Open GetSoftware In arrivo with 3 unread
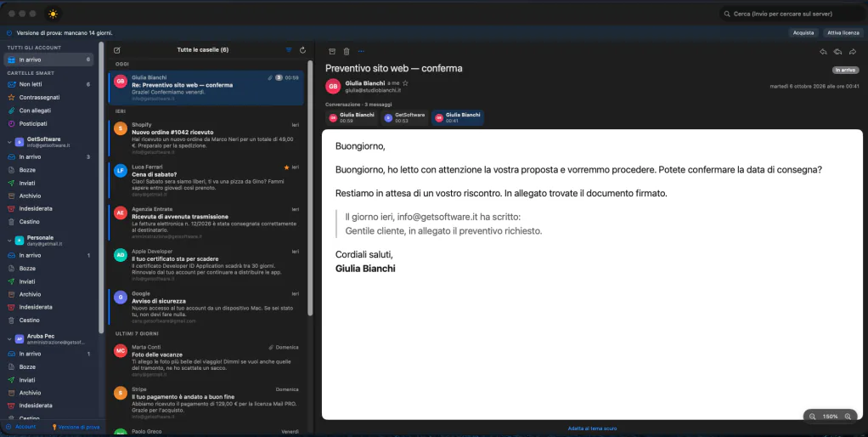The image size is (868, 437). [48, 156]
